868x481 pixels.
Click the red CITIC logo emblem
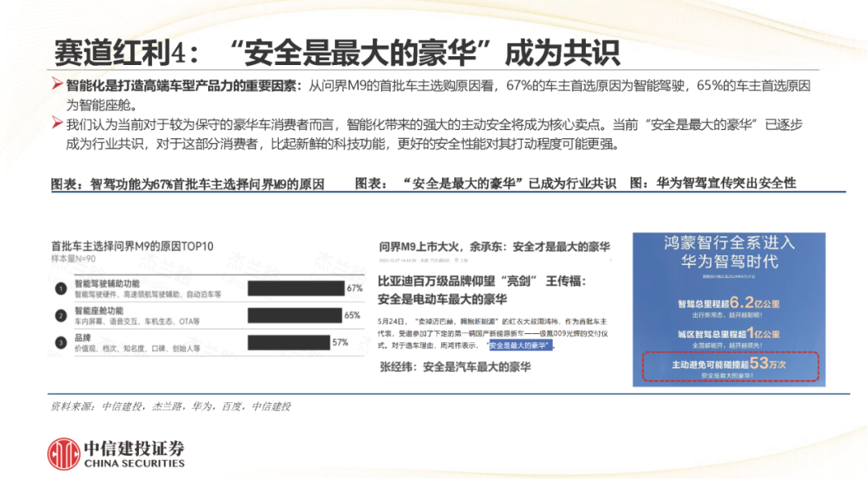click(63, 455)
